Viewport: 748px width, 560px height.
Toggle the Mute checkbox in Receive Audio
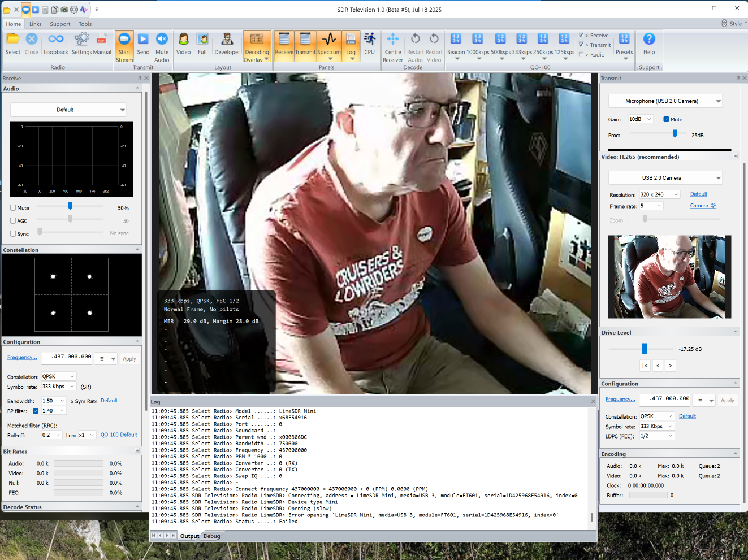[13, 208]
